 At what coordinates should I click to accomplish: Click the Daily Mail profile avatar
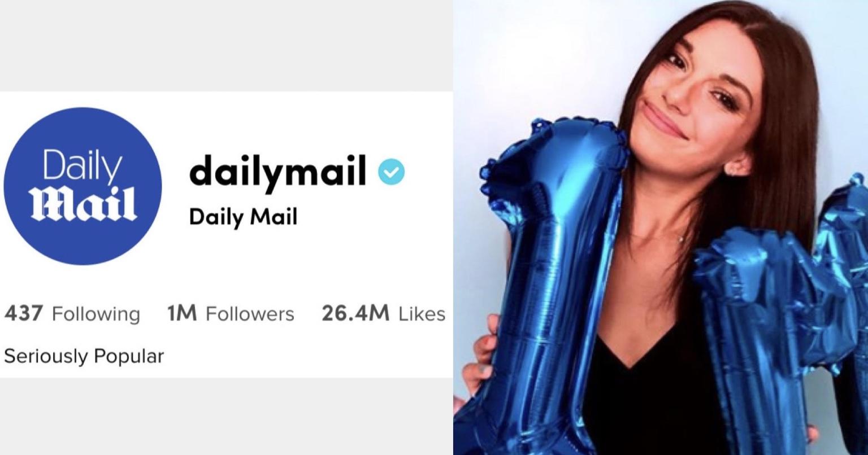click(x=83, y=186)
